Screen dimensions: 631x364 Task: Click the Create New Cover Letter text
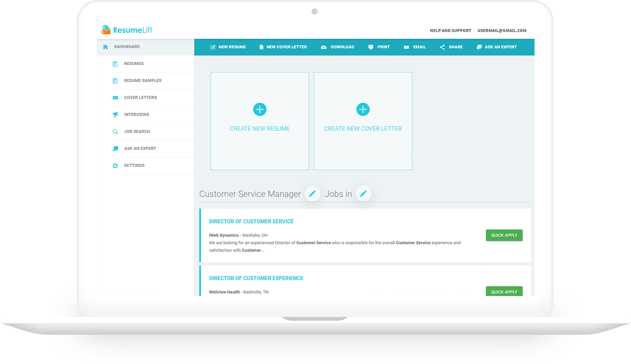pos(363,129)
